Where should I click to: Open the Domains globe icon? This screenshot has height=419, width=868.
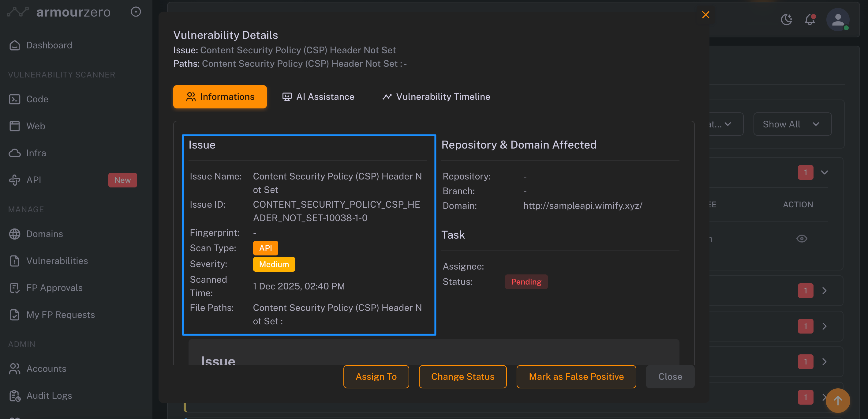pos(14,234)
